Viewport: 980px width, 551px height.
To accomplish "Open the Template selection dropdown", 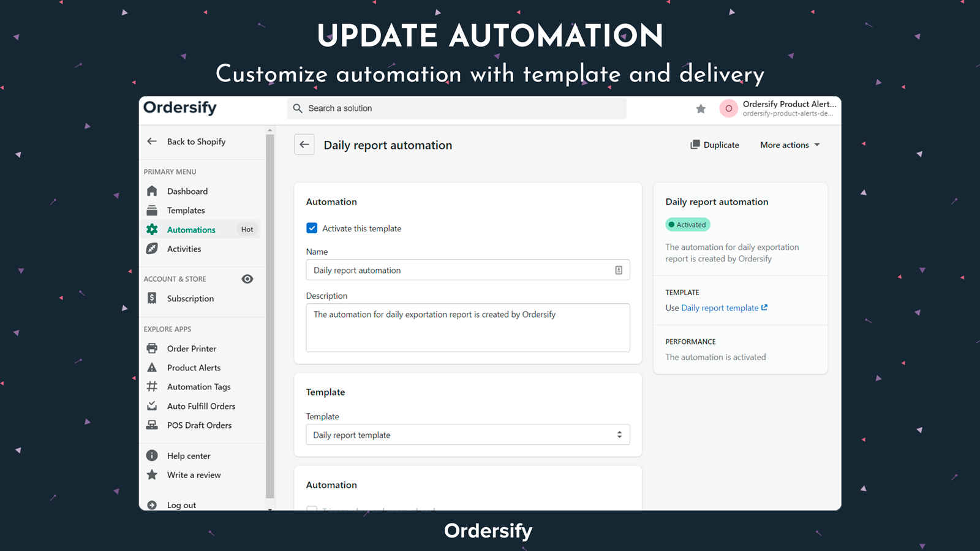I will [x=467, y=435].
